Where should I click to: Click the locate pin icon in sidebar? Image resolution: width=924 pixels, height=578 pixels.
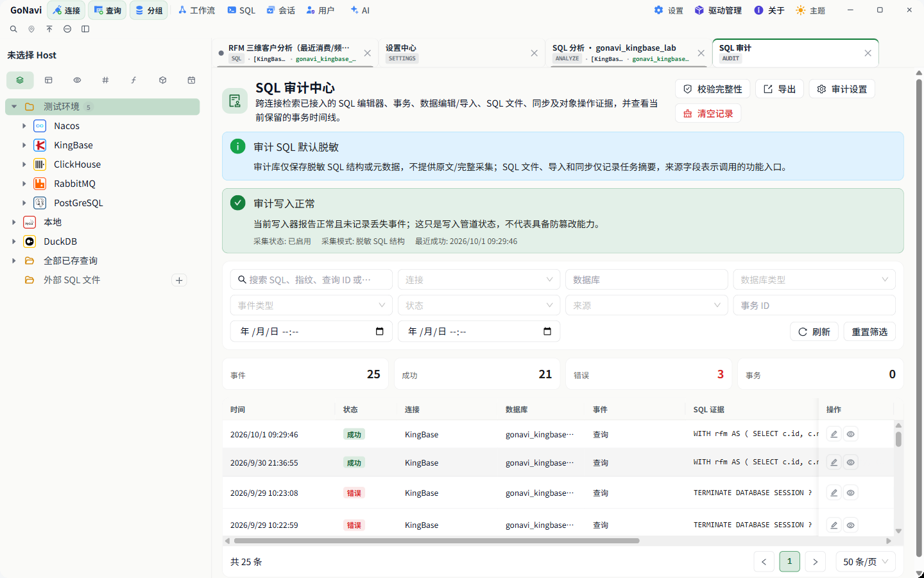31,29
